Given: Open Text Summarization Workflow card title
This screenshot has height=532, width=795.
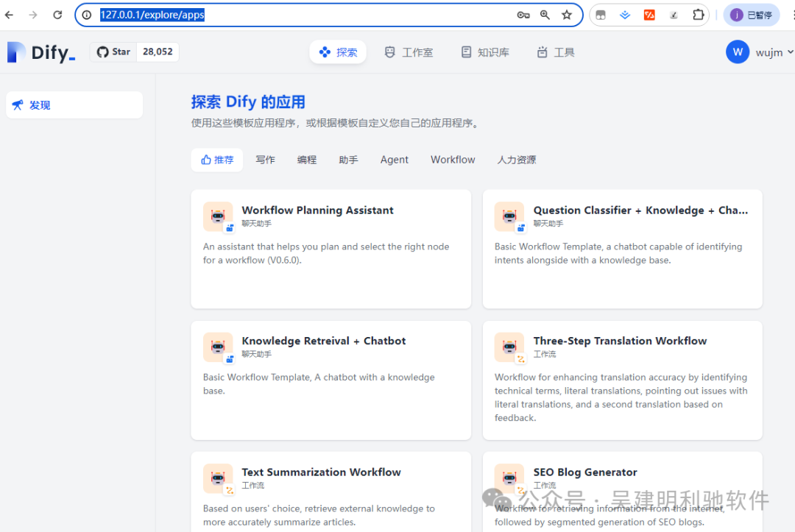Looking at the screenshot, I should click(321, 472).
